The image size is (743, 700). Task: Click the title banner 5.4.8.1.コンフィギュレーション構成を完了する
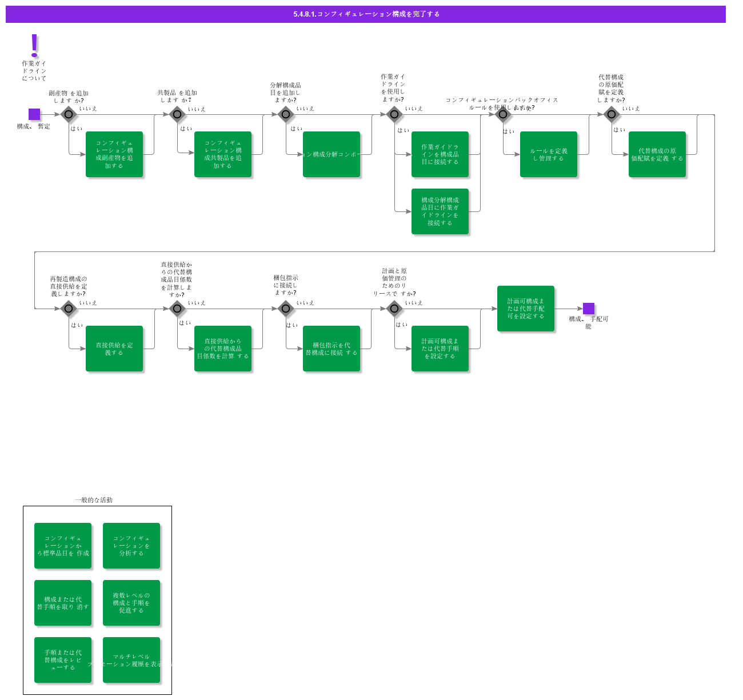click(x=366, y=14)
